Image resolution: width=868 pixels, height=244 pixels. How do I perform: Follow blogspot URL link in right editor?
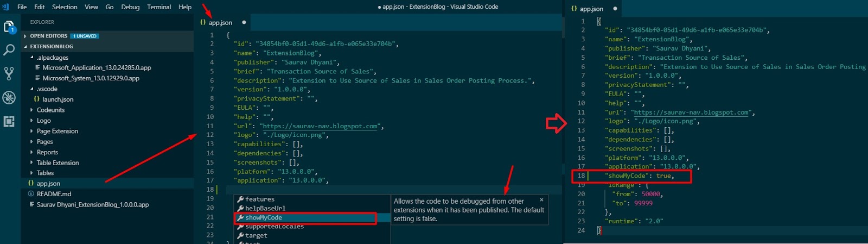click(692, 112)
